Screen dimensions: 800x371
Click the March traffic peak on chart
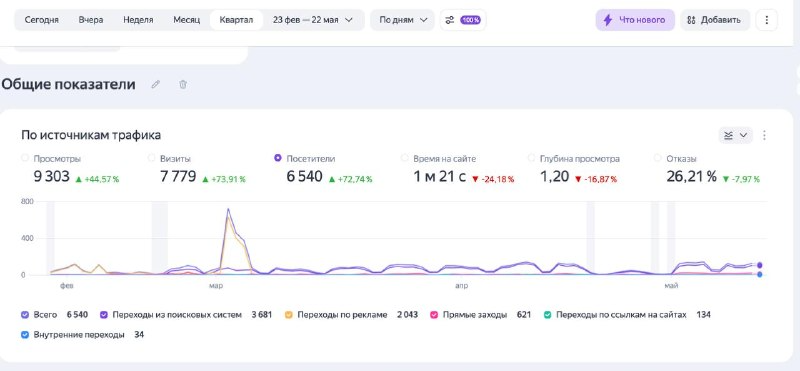pos(228,209)
